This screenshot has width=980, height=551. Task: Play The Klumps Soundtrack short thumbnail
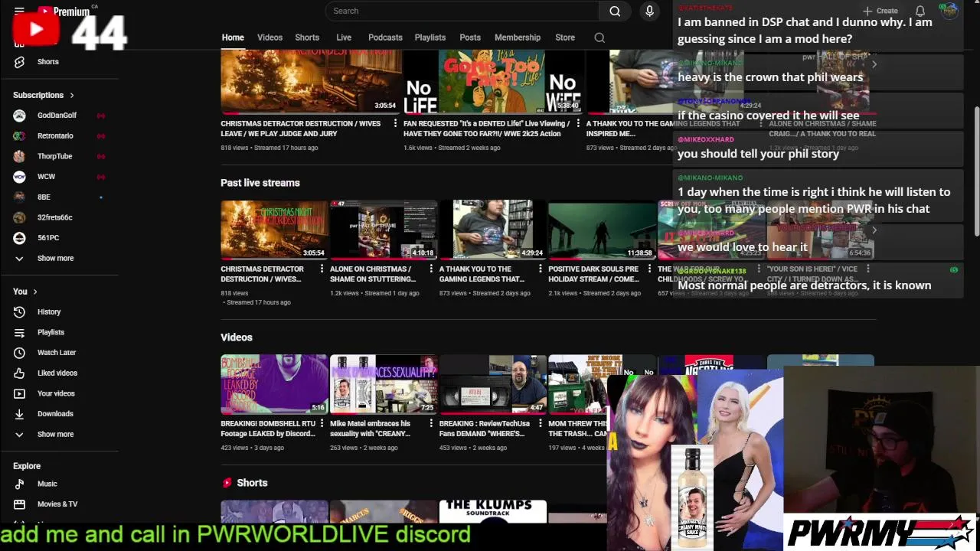point(492,511)
